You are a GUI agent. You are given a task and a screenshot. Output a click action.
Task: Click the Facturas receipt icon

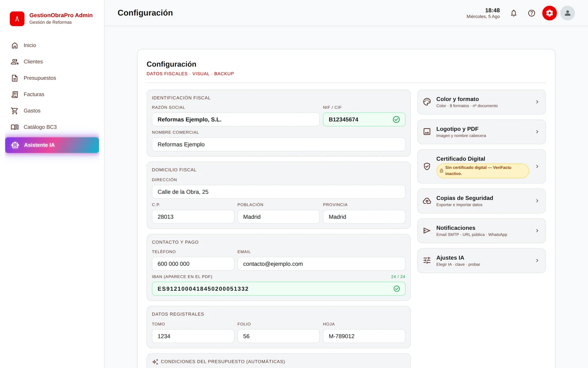[15, 94]
